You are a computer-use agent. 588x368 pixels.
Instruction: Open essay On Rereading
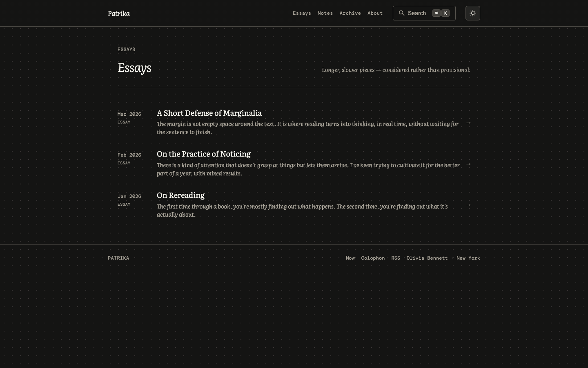[180, 195]
